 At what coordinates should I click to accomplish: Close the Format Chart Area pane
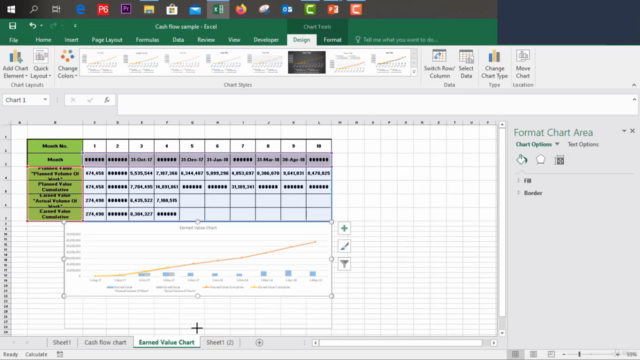(632, 131)
